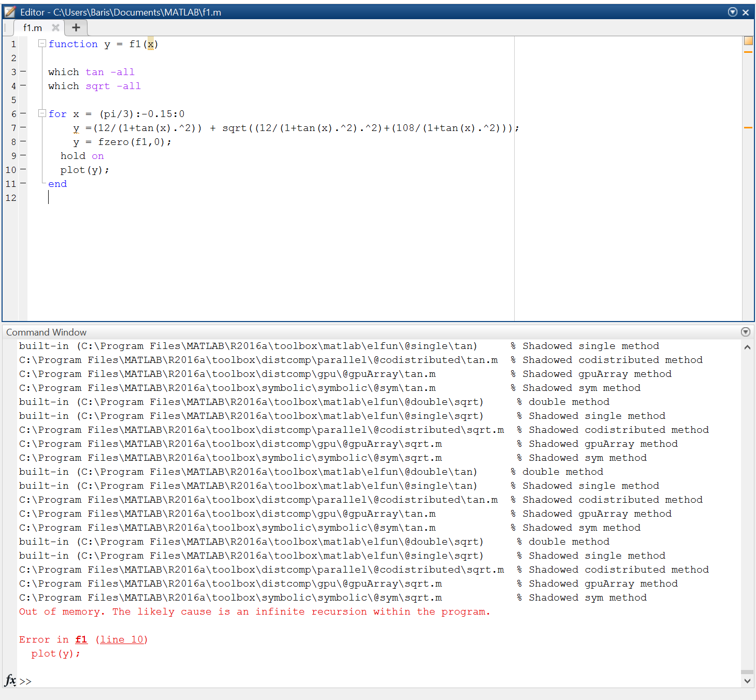Viewport: 756px width, 700px height.
Task: Toggle breakpoint on line 10 plot(y)
Action: coord(23,170)
